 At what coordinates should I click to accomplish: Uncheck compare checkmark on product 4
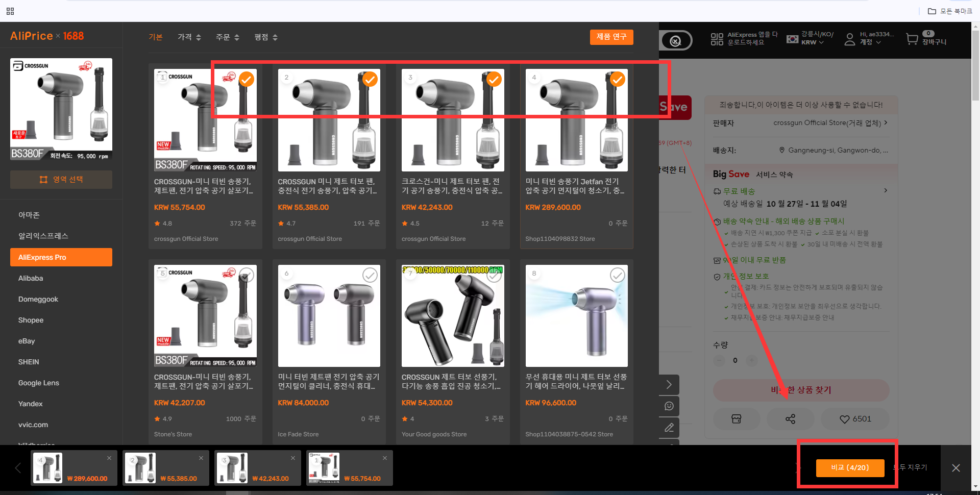click(x=618, y=80)
